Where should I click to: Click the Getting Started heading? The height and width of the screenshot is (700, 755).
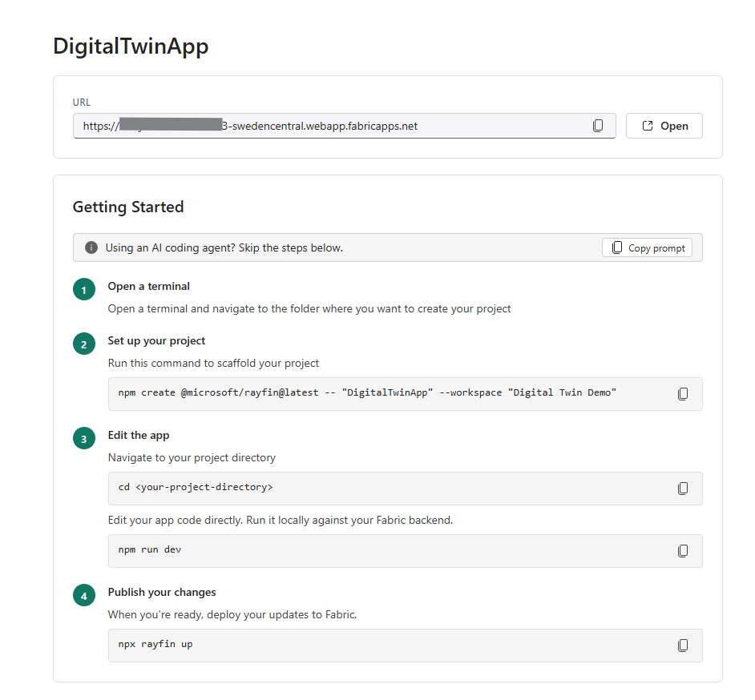(x=128, y=207)
